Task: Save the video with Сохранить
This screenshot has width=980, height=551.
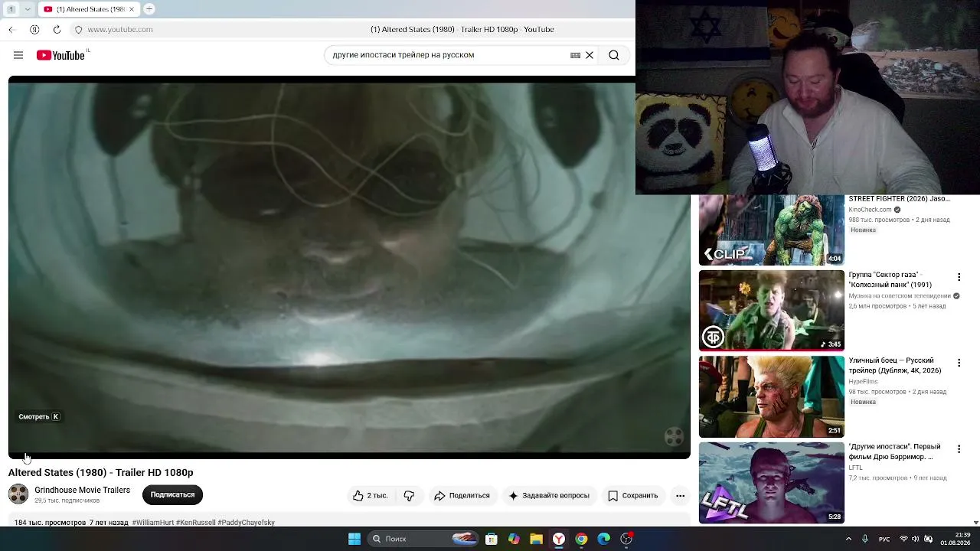Action: coord(633,496)
